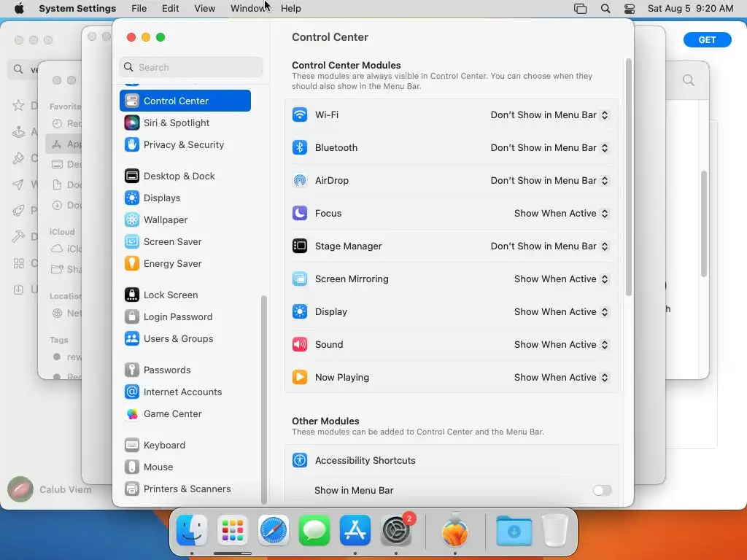Screen dimensions: 747x560
Task: Click Calub Viem account in App Store
Action: [x=50, y=489]
